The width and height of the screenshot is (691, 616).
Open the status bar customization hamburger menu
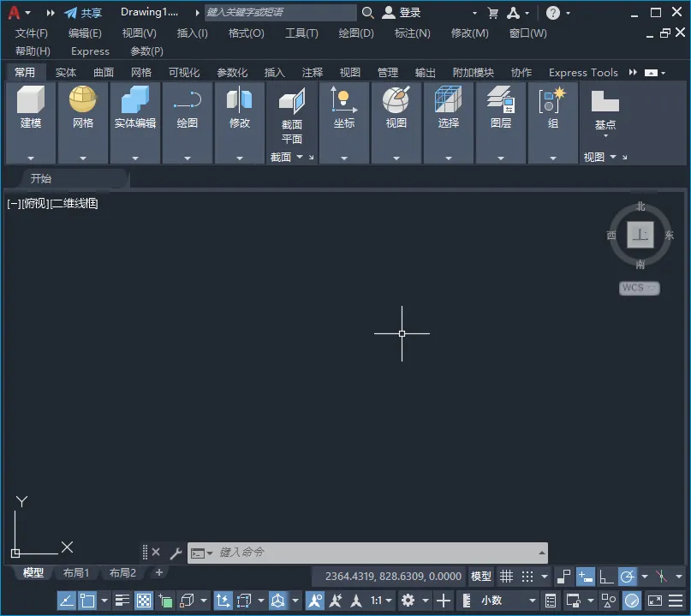point(675,601)
